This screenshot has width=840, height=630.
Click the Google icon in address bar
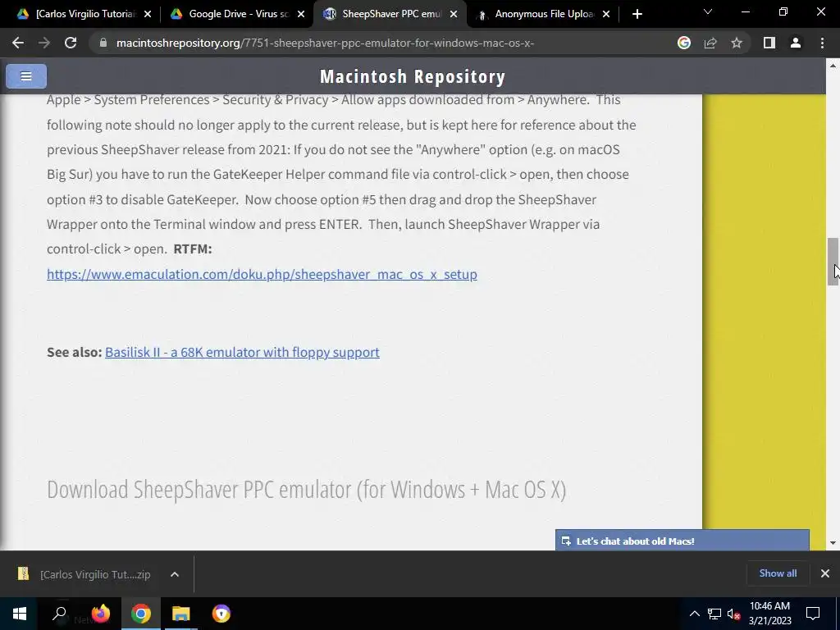(x=684, y=43)
